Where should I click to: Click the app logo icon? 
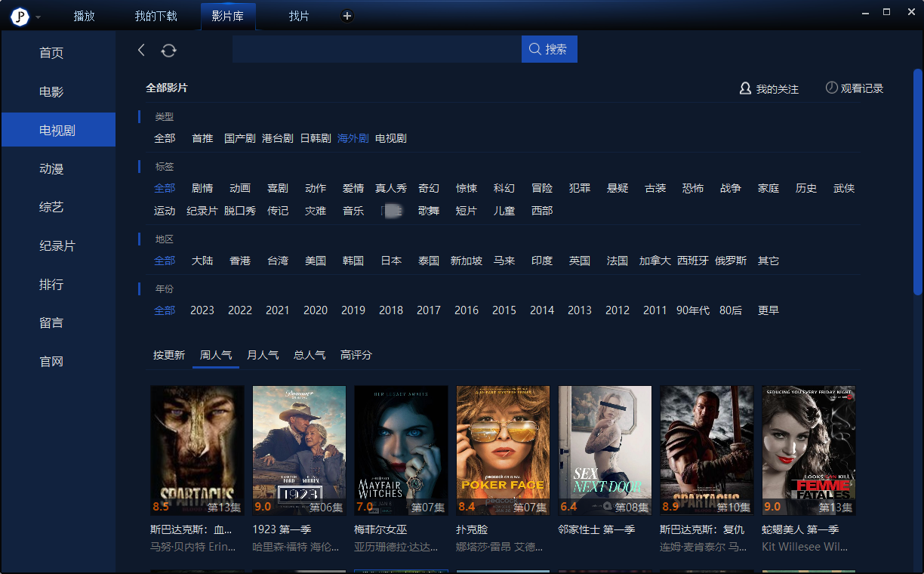click(x=20, y=17)
